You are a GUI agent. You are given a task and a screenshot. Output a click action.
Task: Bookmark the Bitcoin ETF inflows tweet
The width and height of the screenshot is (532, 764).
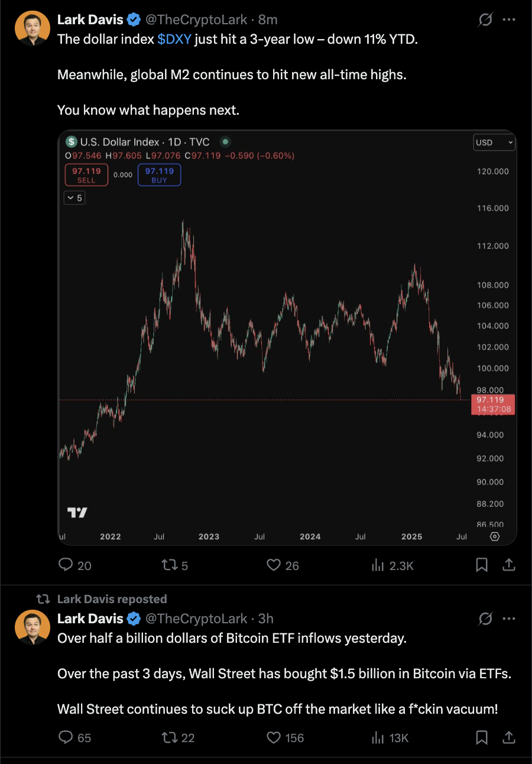(482, 737)
